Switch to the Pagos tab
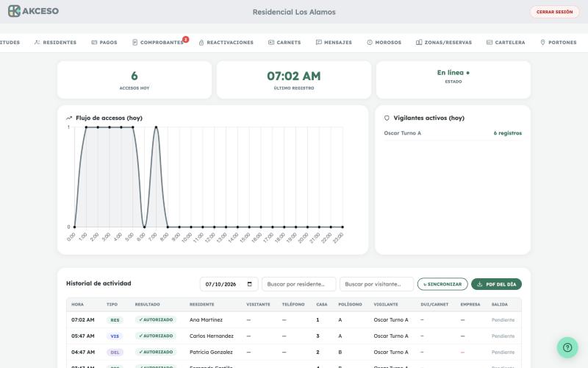Screen dimensions: 588x368 click(x=104, y=43)
